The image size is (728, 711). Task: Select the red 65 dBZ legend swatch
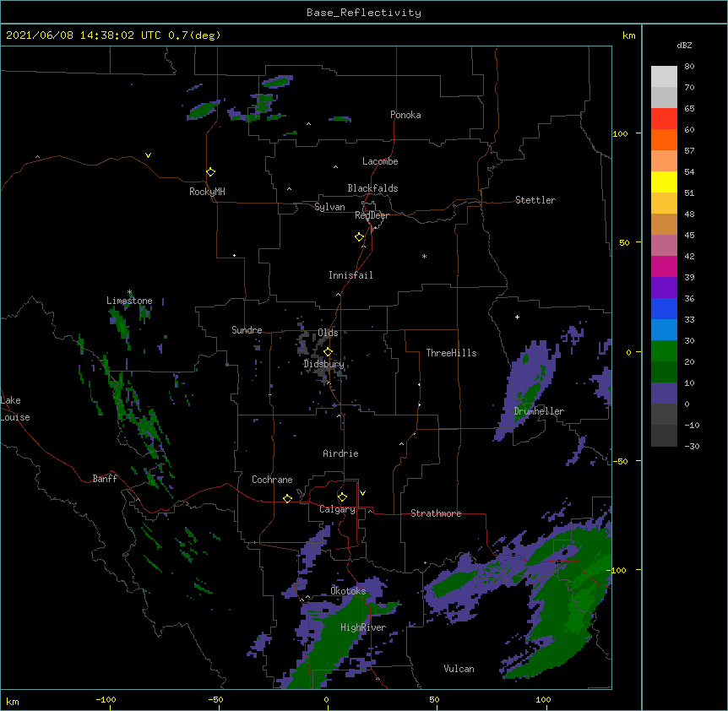tap(664, 119)
